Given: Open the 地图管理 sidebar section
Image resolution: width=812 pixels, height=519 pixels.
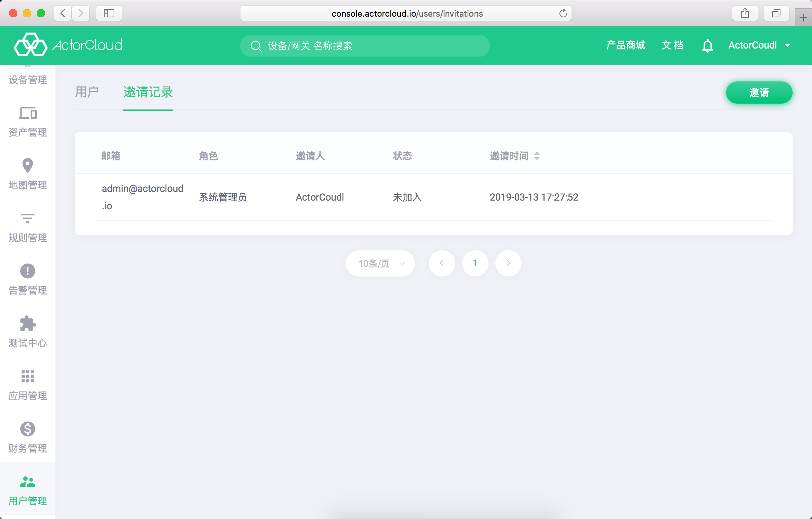Looking at the screenshot, I should pyautogui.click(x=28, y=174).
